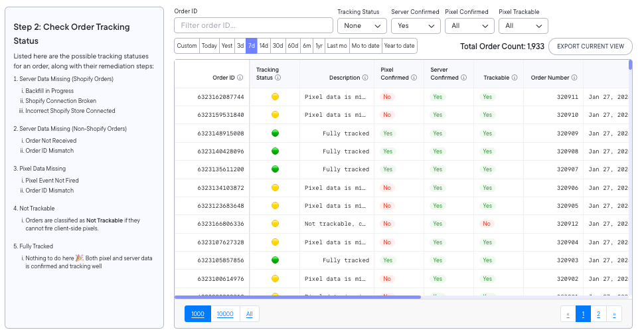Choose the Year to date range
Image resolution: width=644 pixels, height=336 pixels.
click(x=399, y=46)
